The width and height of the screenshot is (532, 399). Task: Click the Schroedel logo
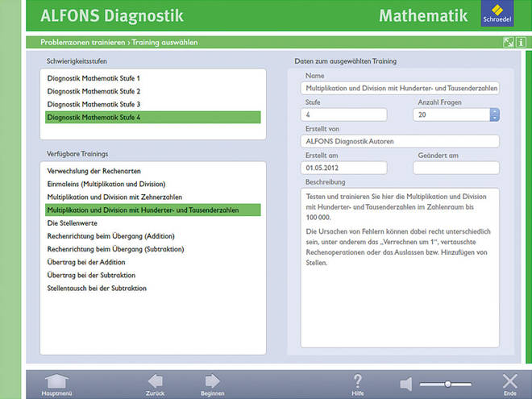pyautogui.click(x=497, y=14)
